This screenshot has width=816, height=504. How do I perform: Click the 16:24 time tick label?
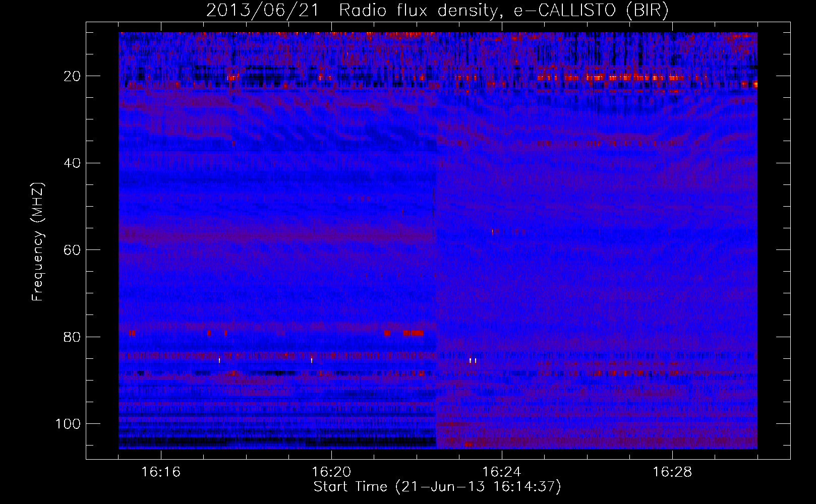point(502,472)
